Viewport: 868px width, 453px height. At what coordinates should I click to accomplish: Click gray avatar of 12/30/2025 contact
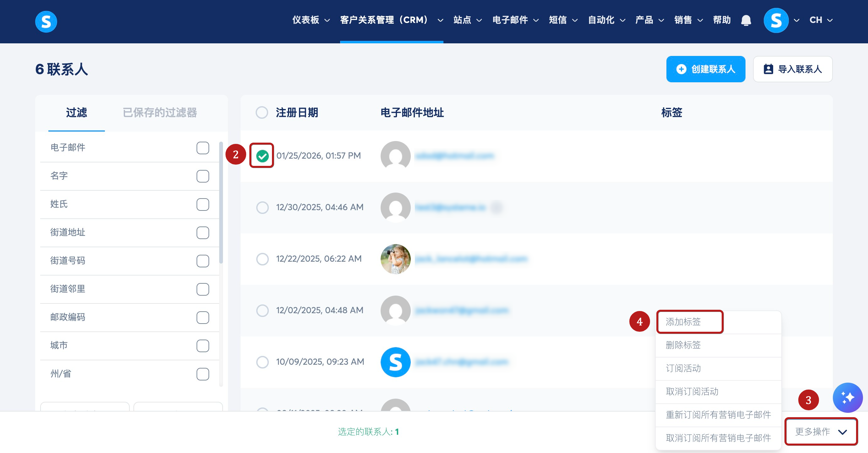(x=395, y=207)
